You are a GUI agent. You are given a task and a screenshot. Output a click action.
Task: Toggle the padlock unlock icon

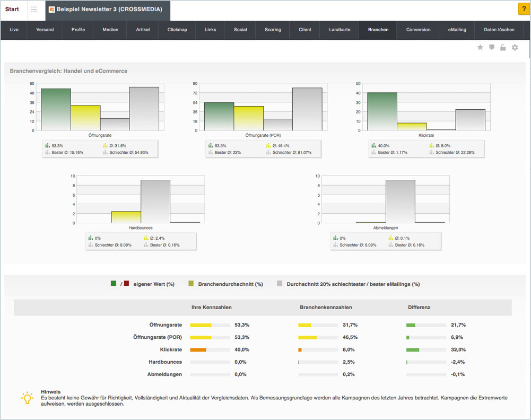[503, 48]
